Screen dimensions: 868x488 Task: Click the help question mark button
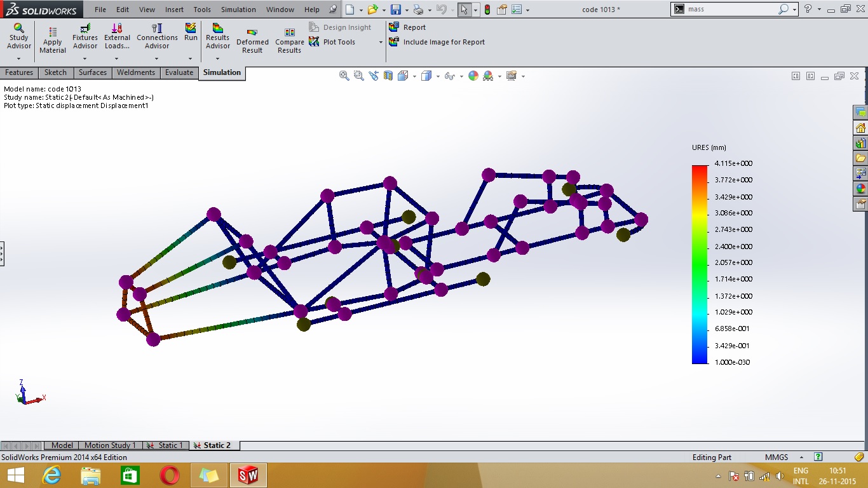[x=808, y=9]
